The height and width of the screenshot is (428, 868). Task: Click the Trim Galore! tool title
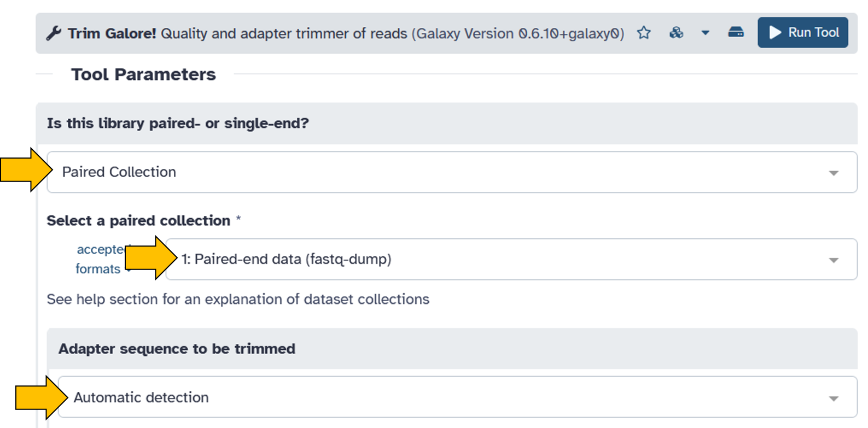pos(112,33)
